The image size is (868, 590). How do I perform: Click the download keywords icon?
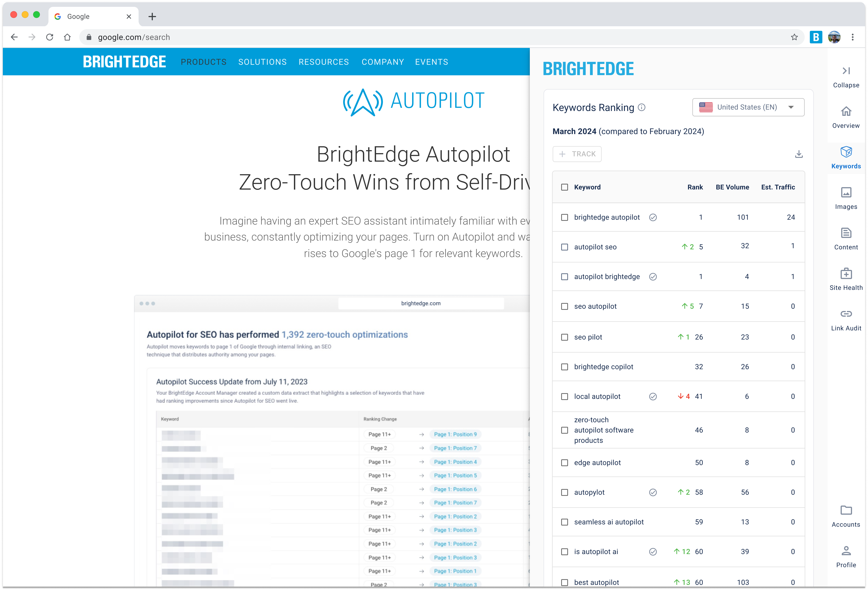pos(799,154)
